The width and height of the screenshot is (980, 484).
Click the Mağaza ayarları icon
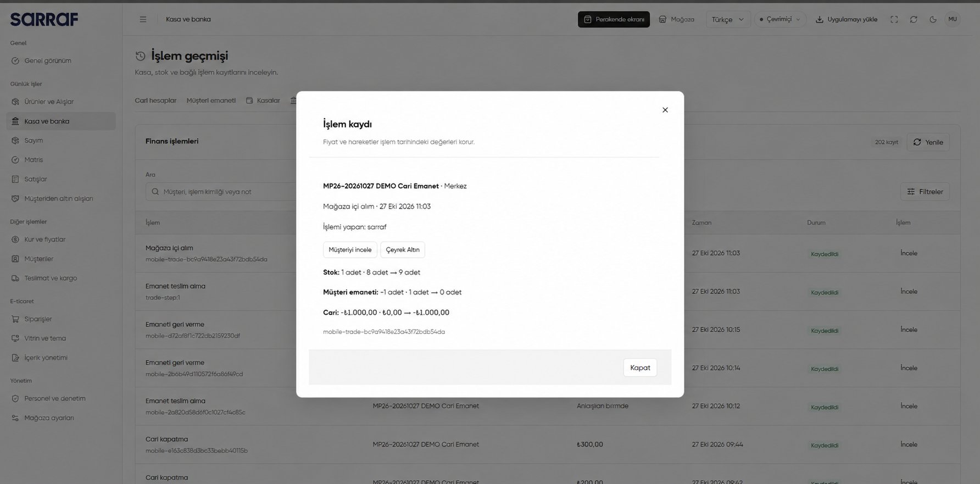click(15, 418)
